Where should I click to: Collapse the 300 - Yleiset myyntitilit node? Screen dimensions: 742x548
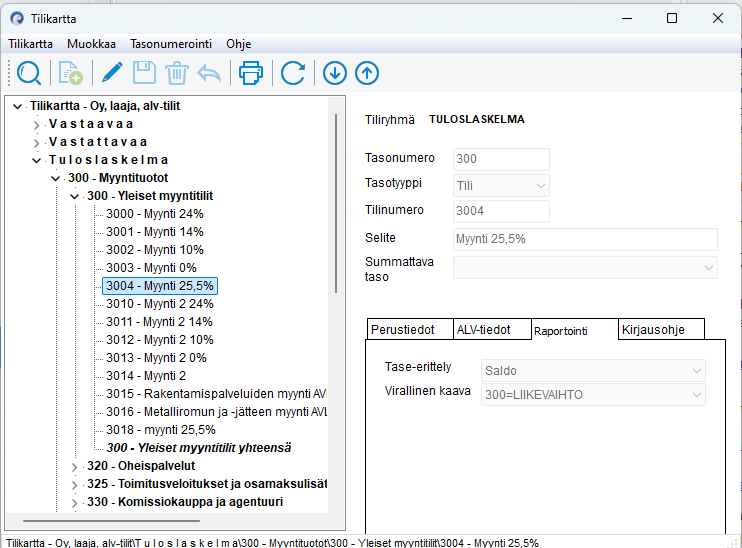point(74,196)
